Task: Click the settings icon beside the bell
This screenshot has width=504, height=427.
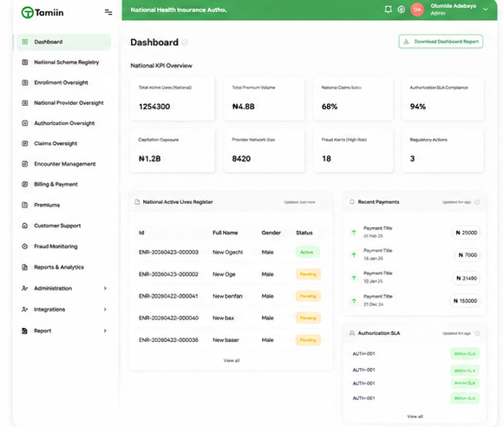Action: click(x=401, y=10)
